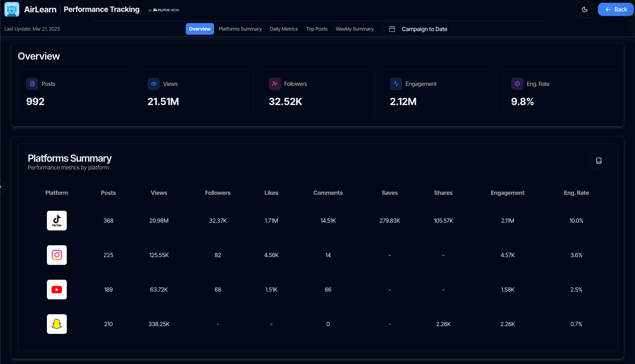The height and width of the screenshot is (364, 635).
Task: Click the Overview highlighted tab
Action: 200,29
